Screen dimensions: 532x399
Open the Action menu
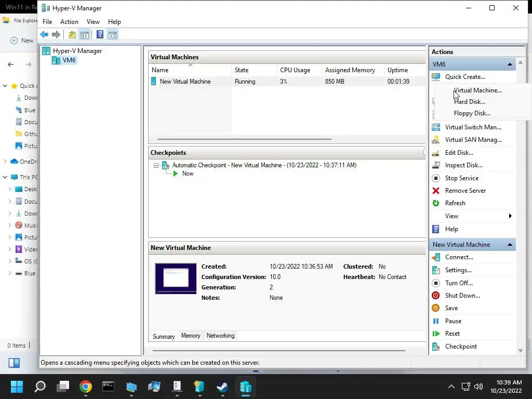pos(69,22)
